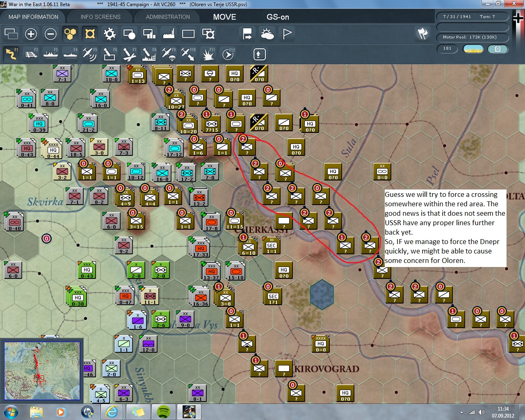Click the date 7/31/1941 Turn 7 display
Screen dimensions: 525x420
coord(472,17)
